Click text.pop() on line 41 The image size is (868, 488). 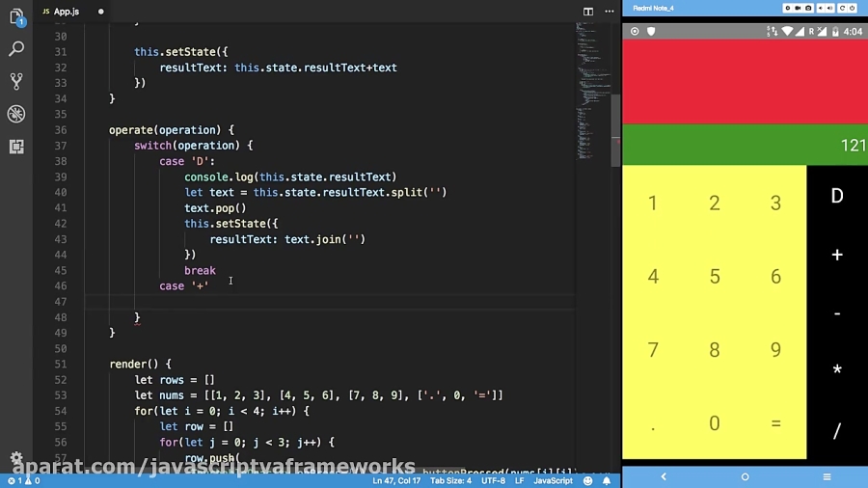pyautogui.click(x=215, y=208)
